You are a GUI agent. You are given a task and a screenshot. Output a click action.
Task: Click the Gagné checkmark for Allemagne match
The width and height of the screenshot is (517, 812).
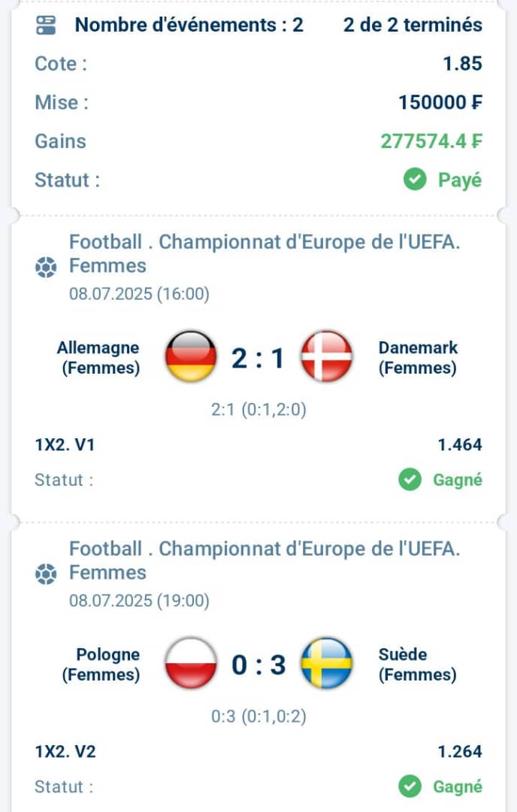click(410, 480)
